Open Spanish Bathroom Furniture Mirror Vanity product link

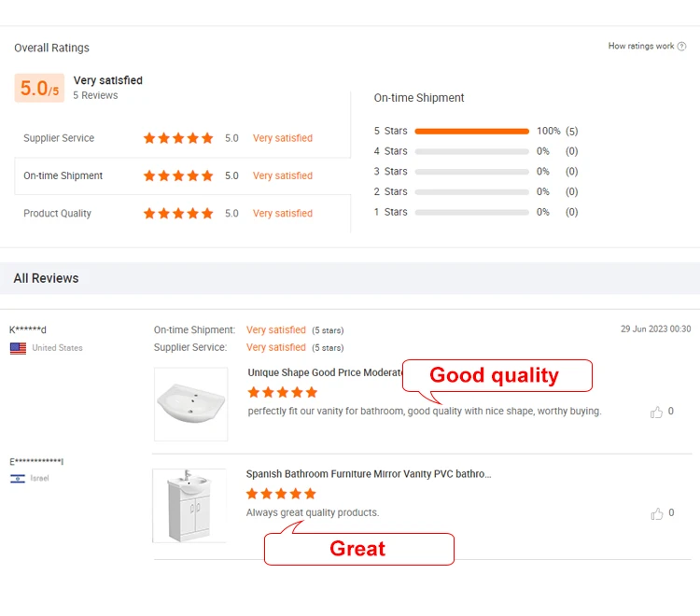368,474
